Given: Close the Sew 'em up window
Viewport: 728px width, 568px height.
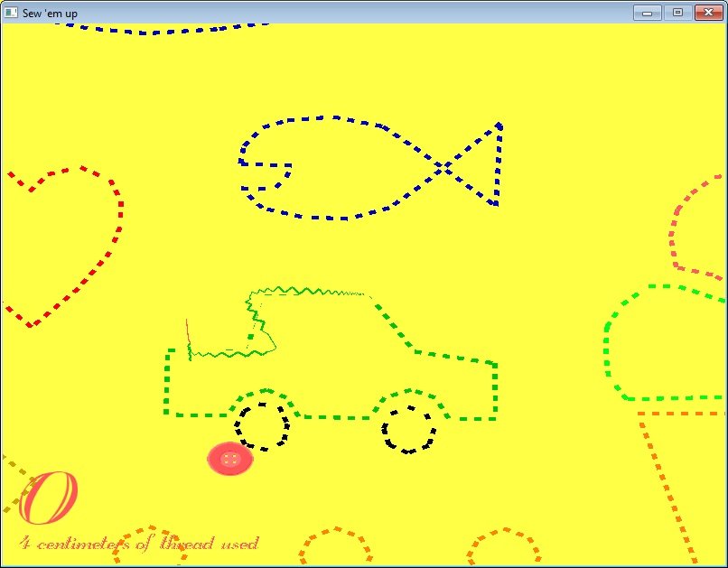Looking at the screenshot, I should click(708, 13).
